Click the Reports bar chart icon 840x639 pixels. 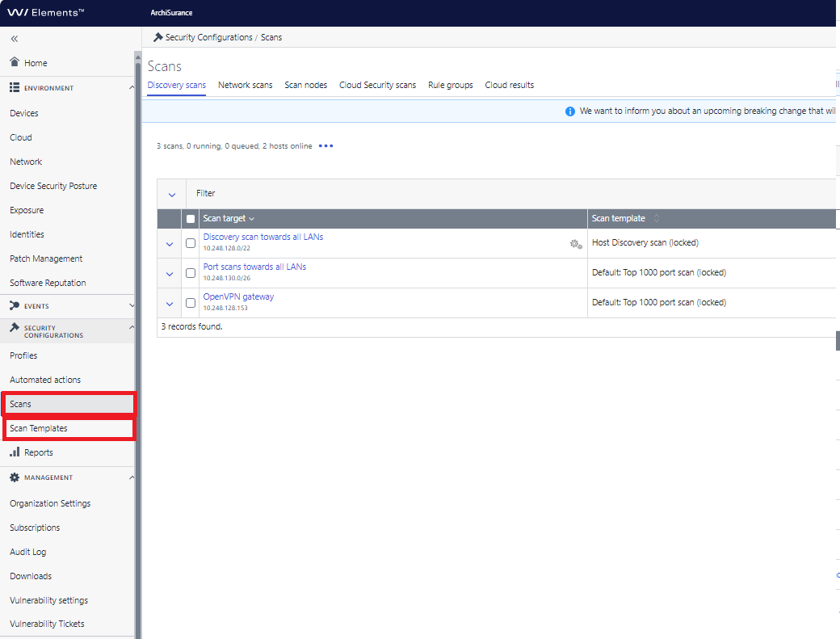[x=15, y=452]
